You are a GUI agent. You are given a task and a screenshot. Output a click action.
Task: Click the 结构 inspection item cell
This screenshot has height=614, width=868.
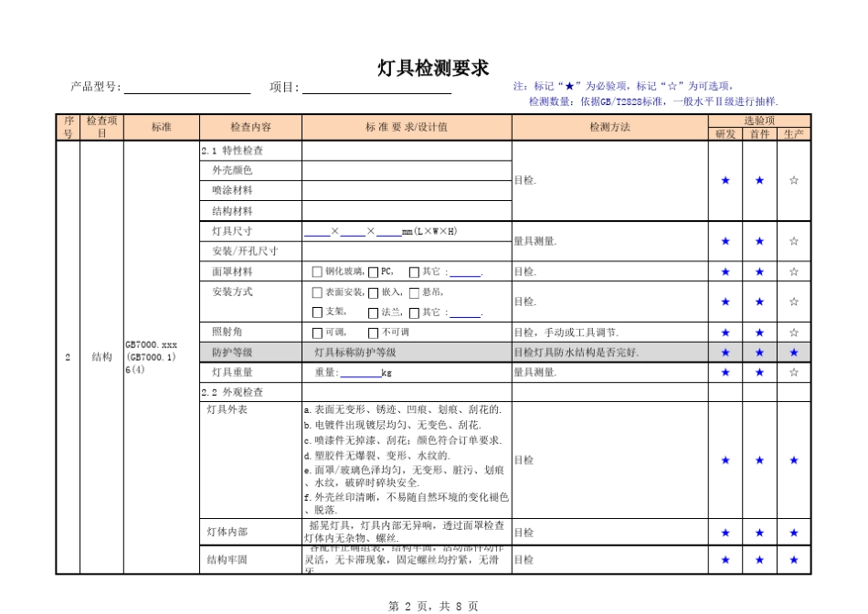click(101, 357)
